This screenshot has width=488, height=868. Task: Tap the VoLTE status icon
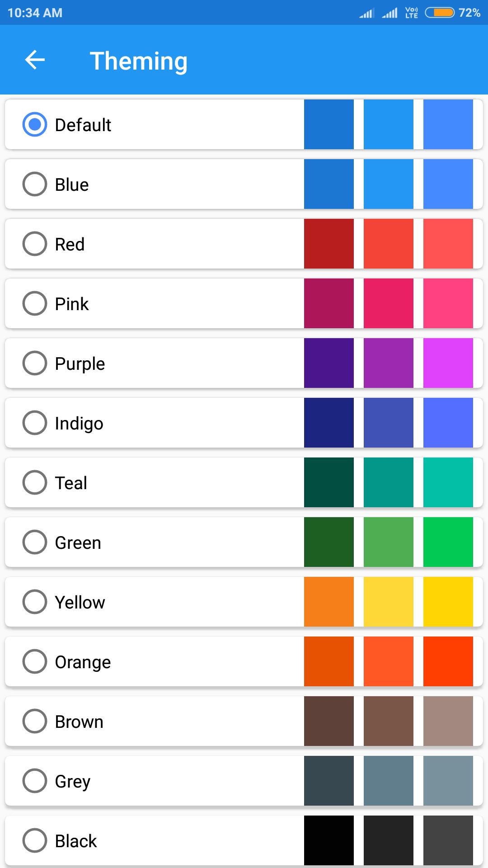point(412,13)
